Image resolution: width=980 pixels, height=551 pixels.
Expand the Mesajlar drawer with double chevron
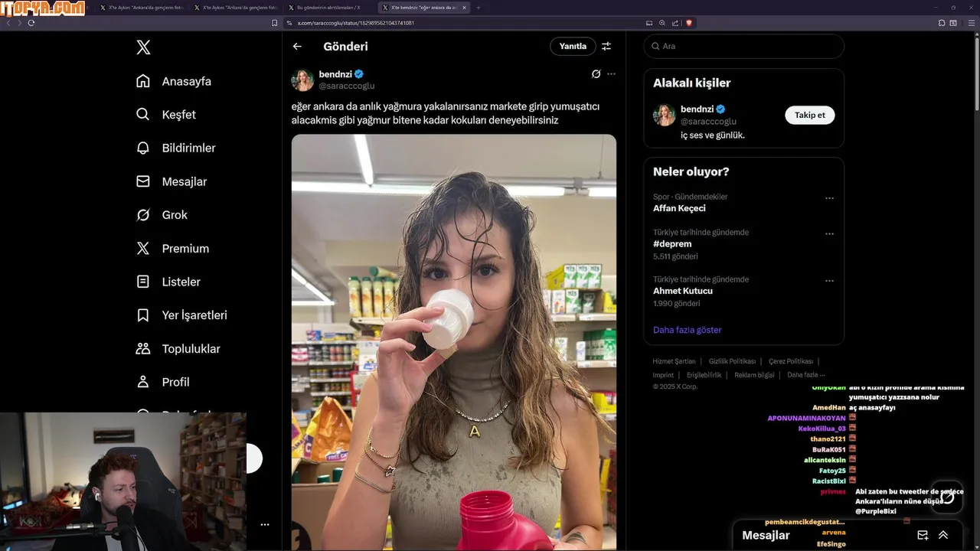943,536
